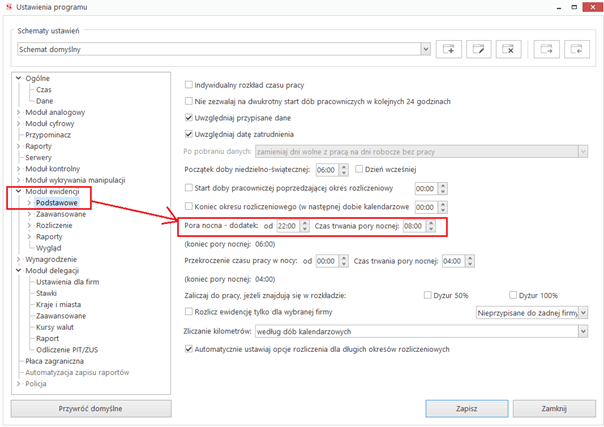Toggle the Dyżur 50% checkbox
The height and width of the screenshot is (427, 604).
pyautogui.click(x=427, y=295)
